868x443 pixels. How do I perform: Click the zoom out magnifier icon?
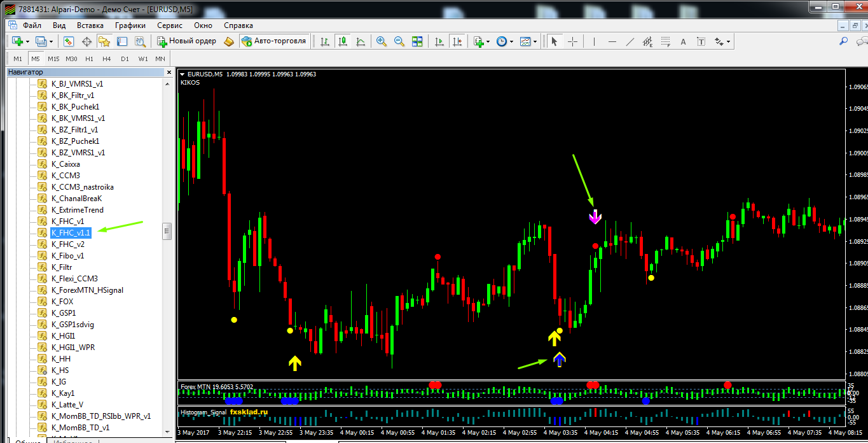399,41
